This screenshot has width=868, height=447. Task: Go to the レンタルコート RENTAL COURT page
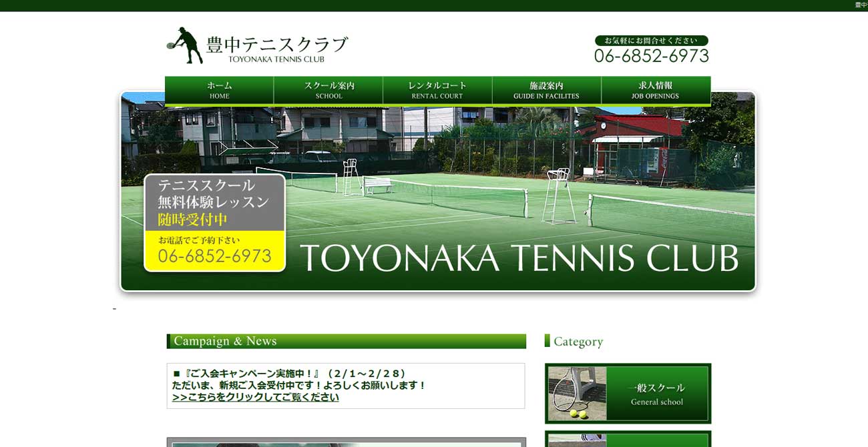click(x=437, y=90)
